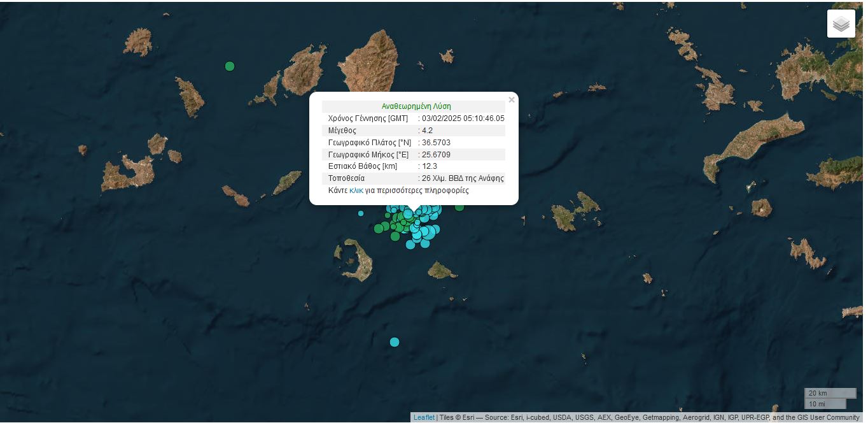Viewport: 868px width, 423px height.
Task: Click the location text 26 Χλμ. ΒΒΔ της Ανάφης
Action: pos(463,178)
